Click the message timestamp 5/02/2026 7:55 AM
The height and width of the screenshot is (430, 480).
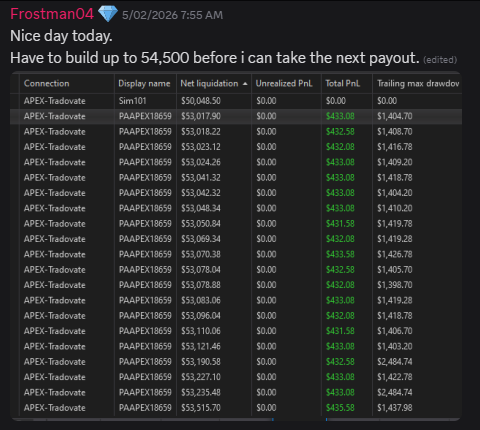172,15
